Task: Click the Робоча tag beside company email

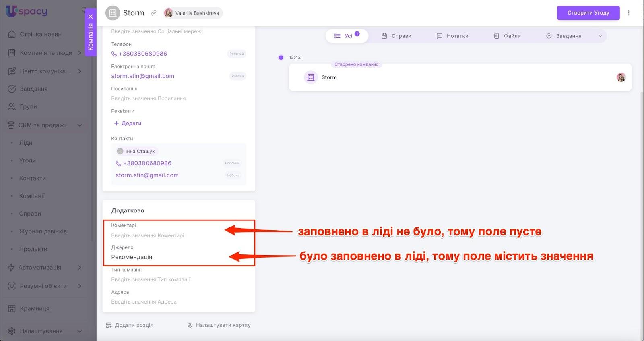Action: point(238,76)
